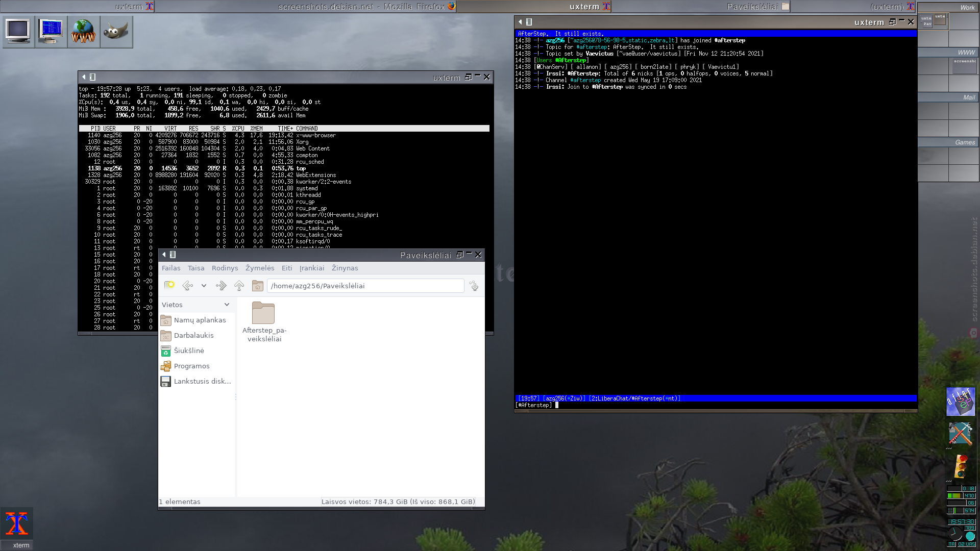Shade the IRC uxterm window via titlebar button
Image resolution: width=980 pixels, height=551 pixels.
902,21
